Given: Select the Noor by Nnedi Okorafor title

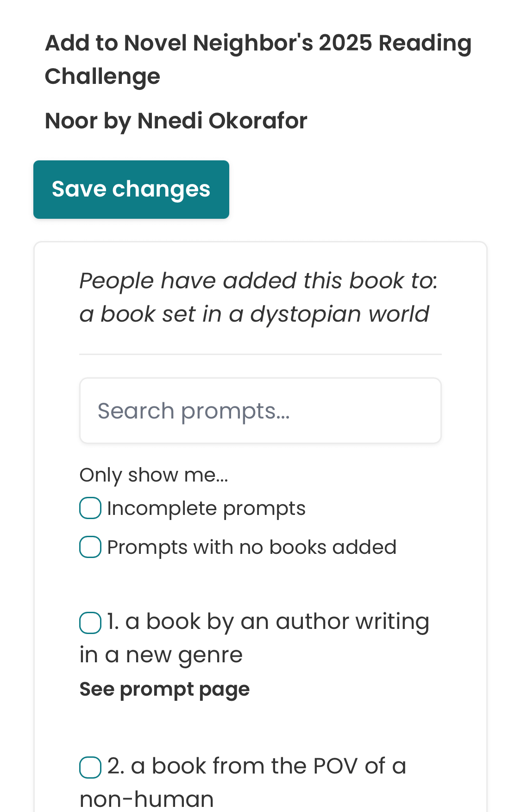Looking at the screenshot, I should [176, 121].
